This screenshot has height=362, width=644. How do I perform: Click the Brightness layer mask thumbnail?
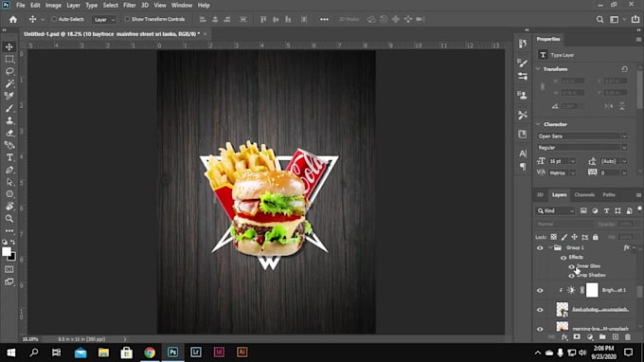click(x=592, y=290)
